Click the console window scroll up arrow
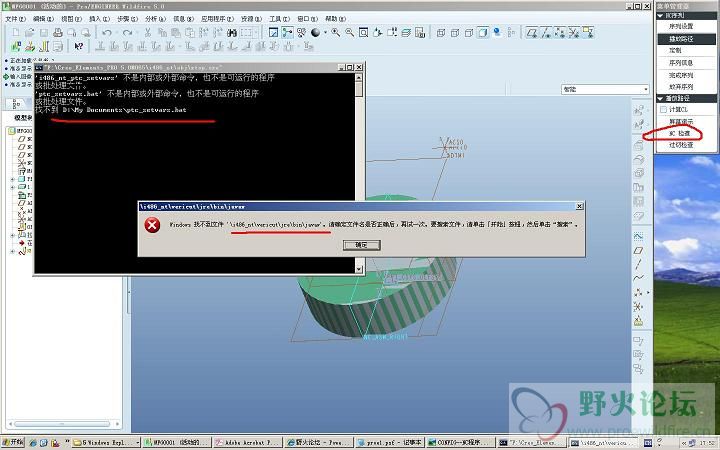Viewport: 720px width, 450px height. coord(359,78)
